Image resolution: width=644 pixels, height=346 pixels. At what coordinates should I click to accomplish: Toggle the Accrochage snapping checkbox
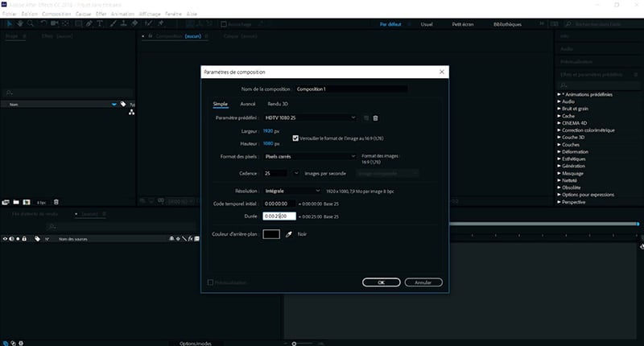pos(223,24)
